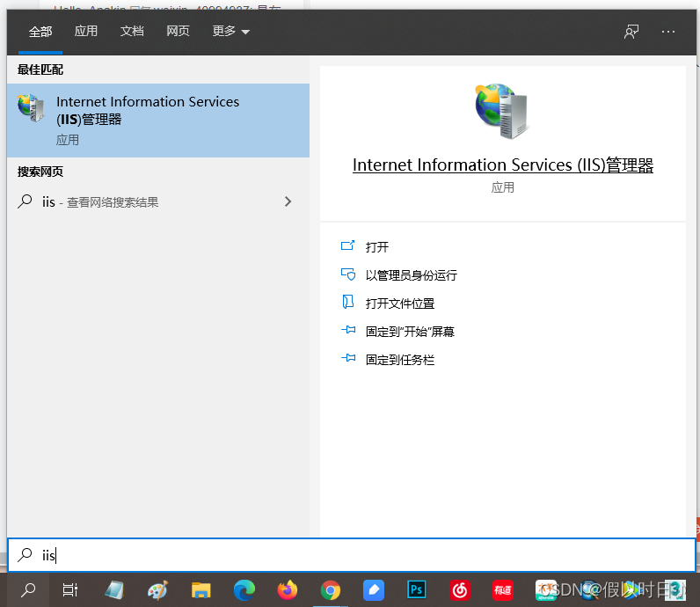Click 打开文件位置 option

click(x=399, y=303)
